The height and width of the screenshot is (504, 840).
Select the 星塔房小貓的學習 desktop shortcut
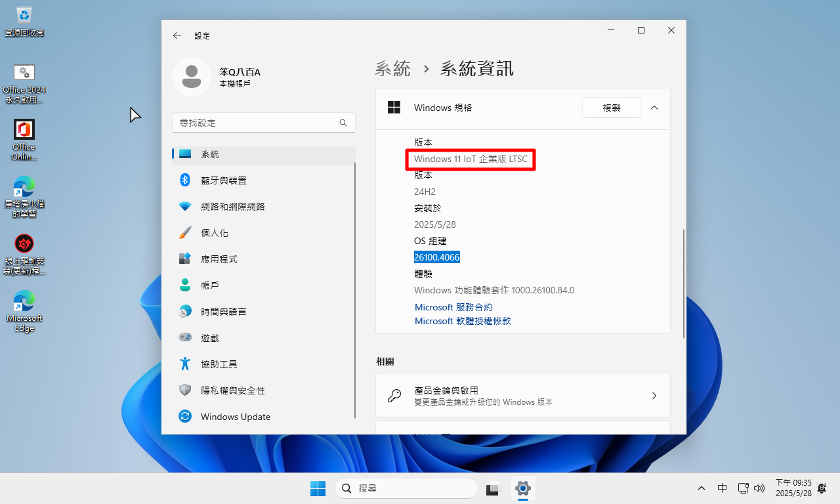[24, 197]
